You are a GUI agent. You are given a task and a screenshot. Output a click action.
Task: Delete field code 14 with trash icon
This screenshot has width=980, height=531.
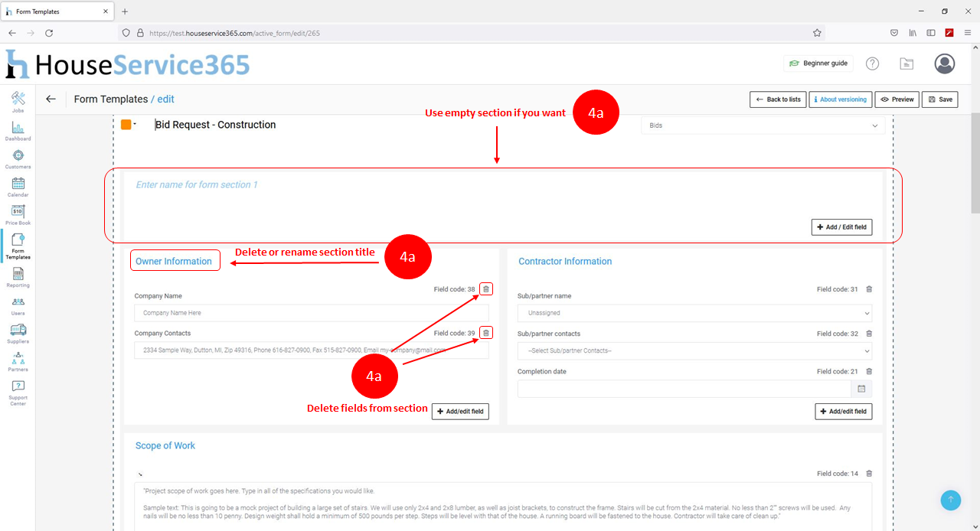click(868, 474)
